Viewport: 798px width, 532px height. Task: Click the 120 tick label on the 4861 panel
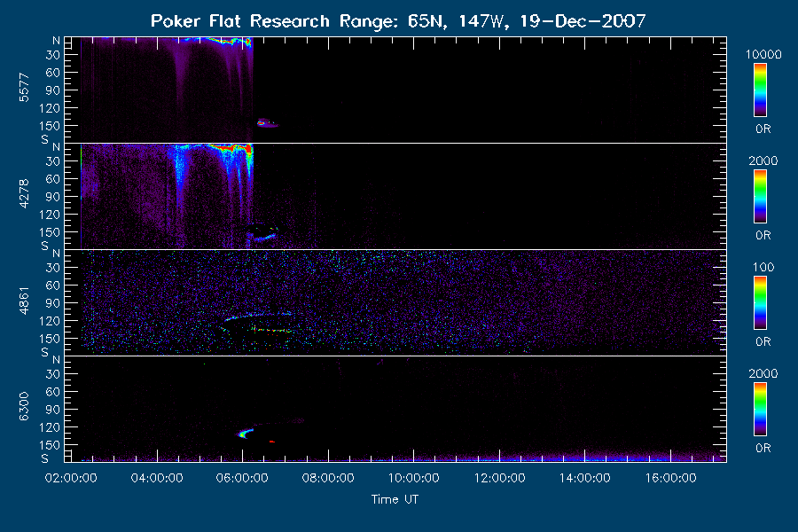pyautogui.click(x=50, y=321)
